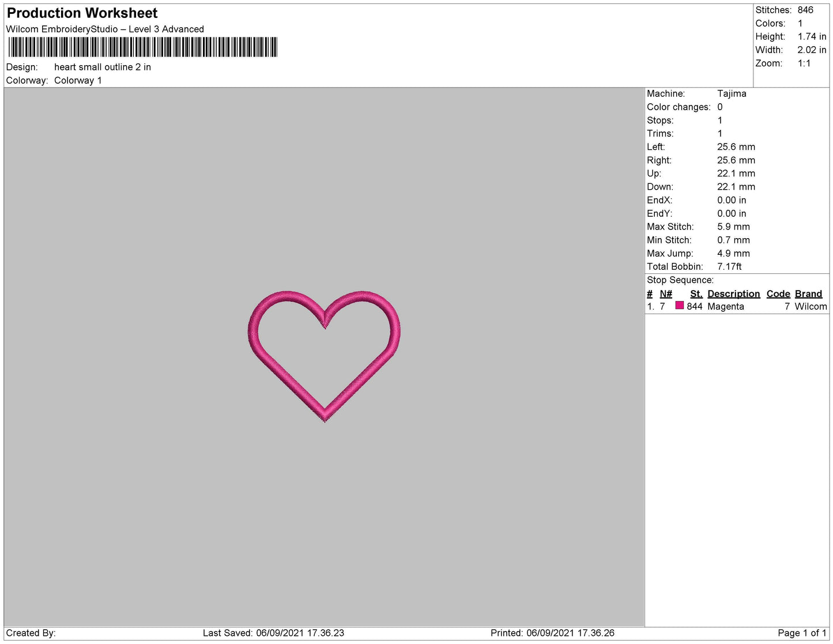Viewport: 833px width, 644px height.
Task: Click the 'Colors:' label in the summary
Action: [770, 23]
